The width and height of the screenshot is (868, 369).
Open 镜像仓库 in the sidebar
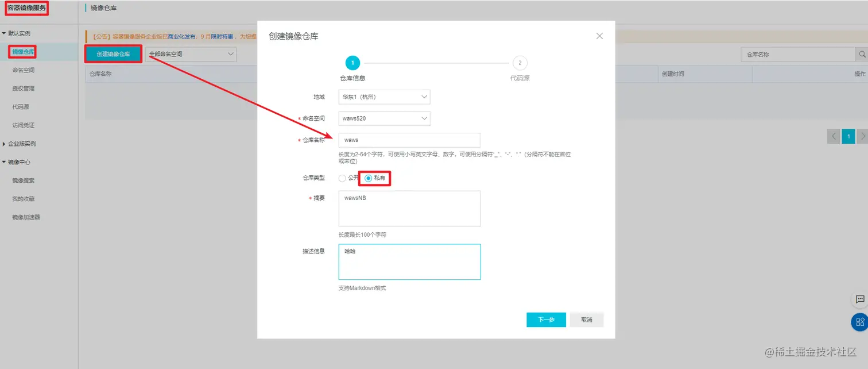(x=24, y=52)
